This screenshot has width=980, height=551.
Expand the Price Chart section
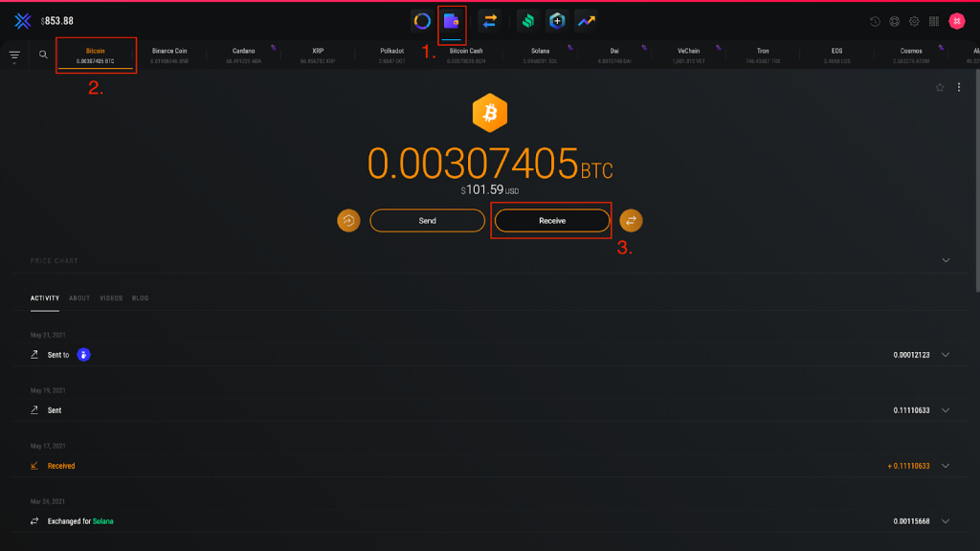pos(946,260)
